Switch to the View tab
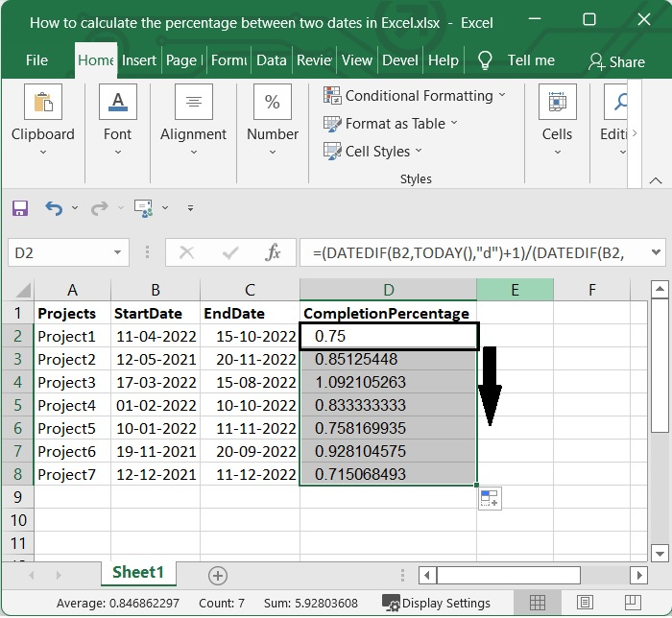 356,60
